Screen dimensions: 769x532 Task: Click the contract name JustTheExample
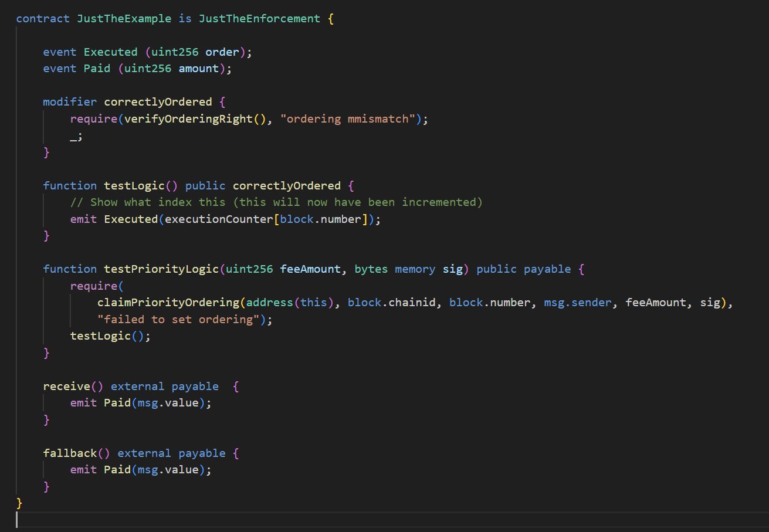pyautogui.click(x=124, y=19)
